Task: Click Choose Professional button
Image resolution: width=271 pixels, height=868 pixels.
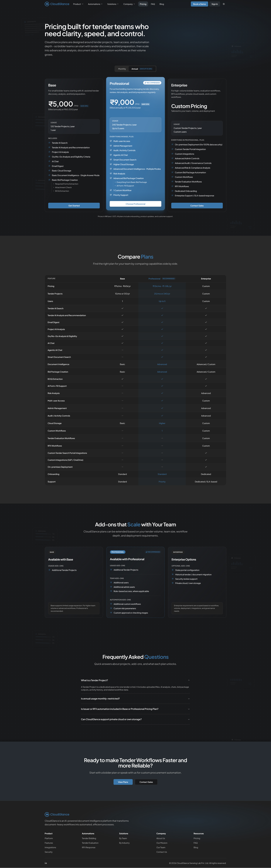Action: [x=135, y=204]
